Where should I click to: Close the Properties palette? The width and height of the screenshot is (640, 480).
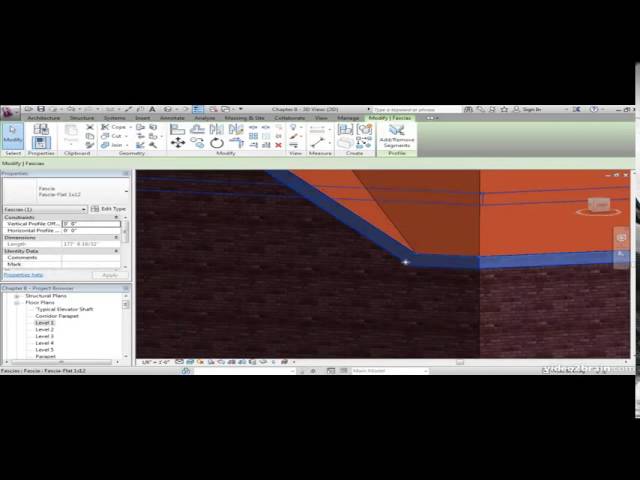pos(126,173)
